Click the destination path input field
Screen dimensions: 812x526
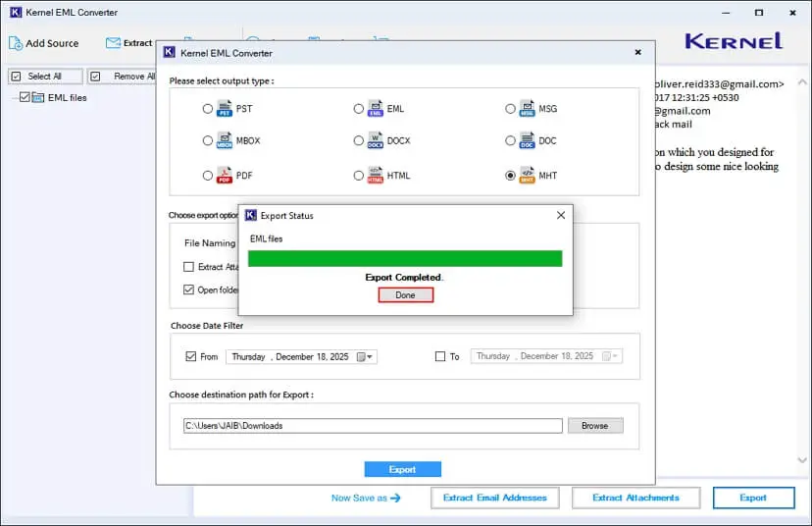click(373, 426)
